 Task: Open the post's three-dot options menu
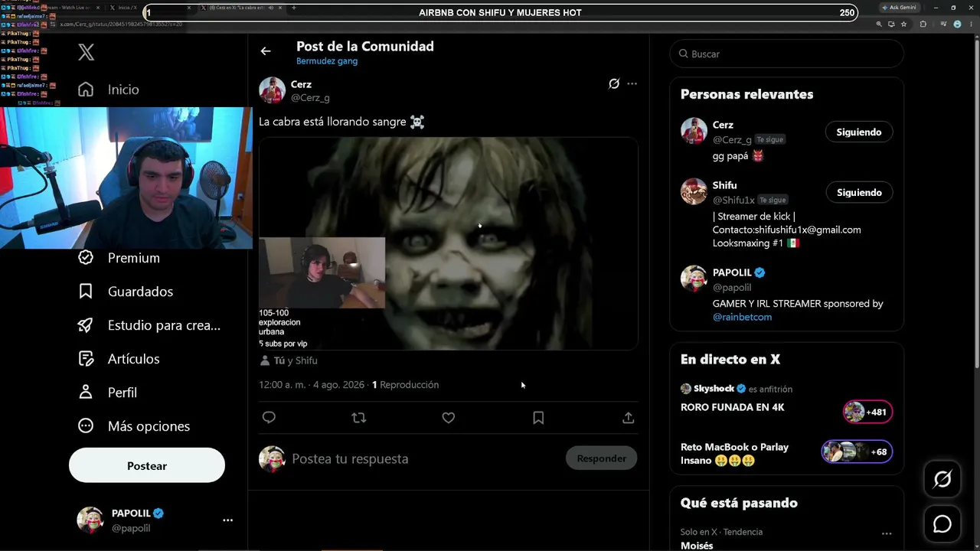632,83
